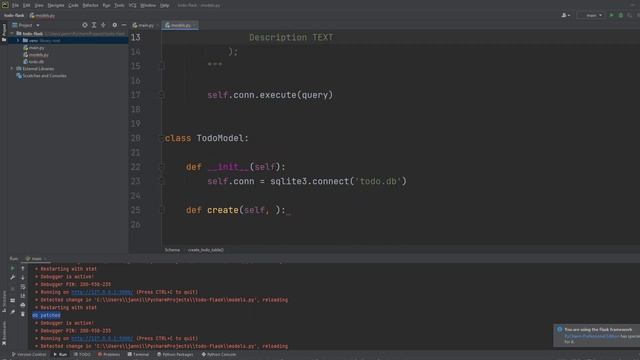Screen dimensions: 640x360
Task: Open the Navigate menu
Action: coord(56,5)
